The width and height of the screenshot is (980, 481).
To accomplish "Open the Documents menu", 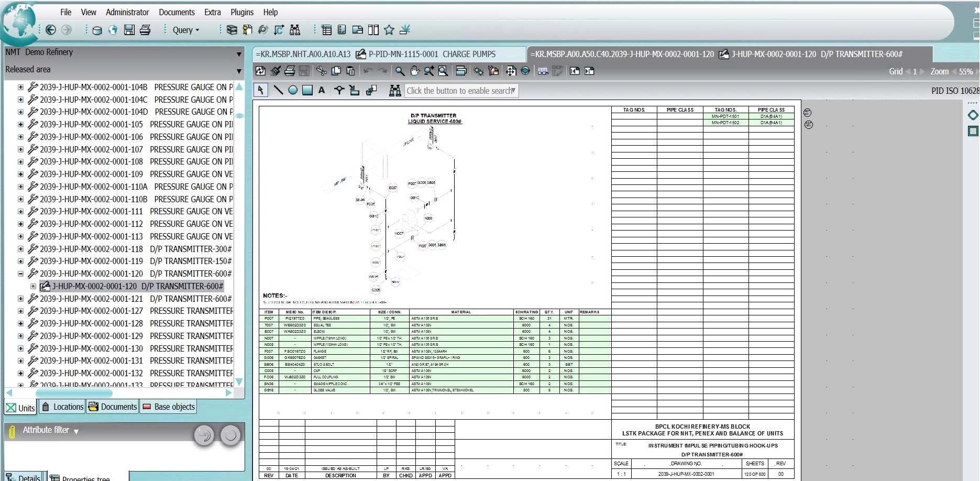I will coord(177,12).
